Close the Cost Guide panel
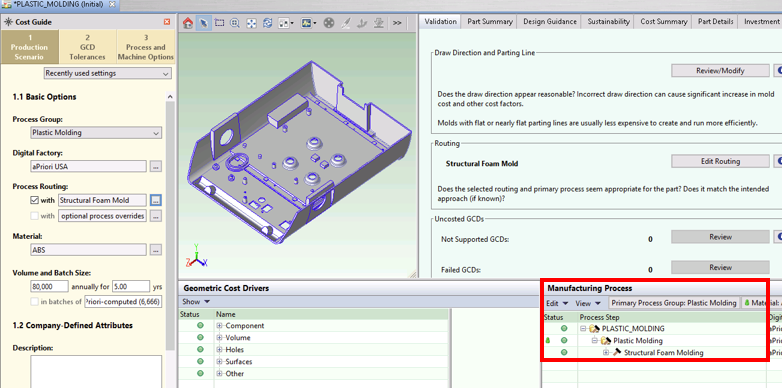Screen dimensions: 782x388 pyautogui.click(x=167, y=22)
